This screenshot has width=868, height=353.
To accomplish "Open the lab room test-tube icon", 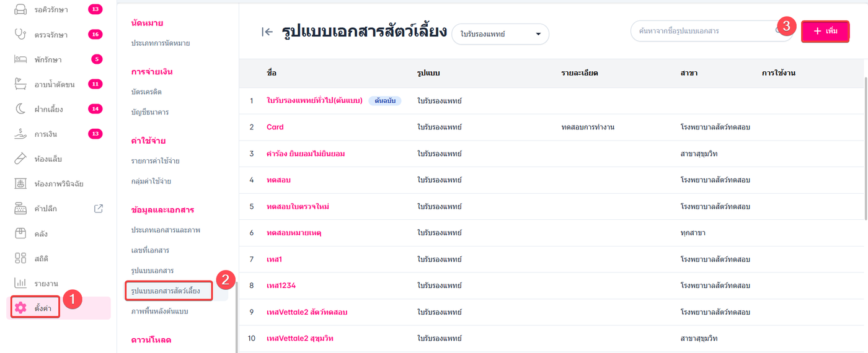I will click(x=20, y=159).
